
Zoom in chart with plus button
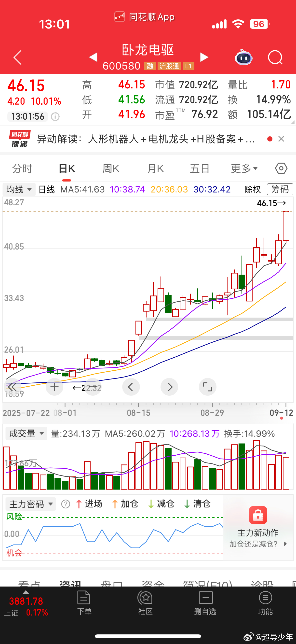click(x=54, y=387)
